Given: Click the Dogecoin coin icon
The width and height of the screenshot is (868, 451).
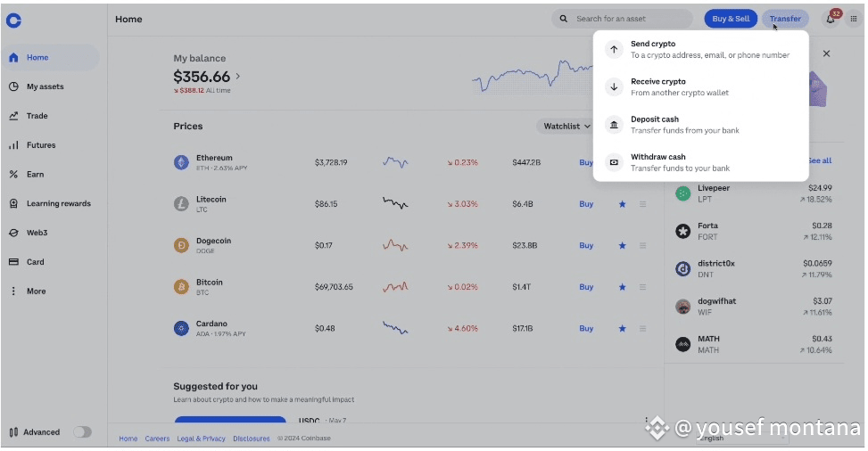Looking at the screenshot, I should tap(182, 245).
